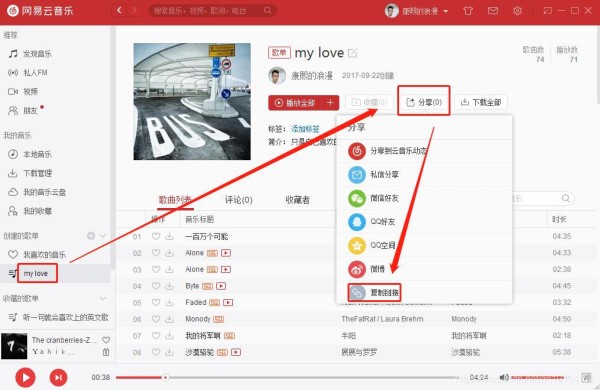The height and width of the screenshot is (390, 600).
Task: Click the copy link chain icon
Action: [357, 293]
